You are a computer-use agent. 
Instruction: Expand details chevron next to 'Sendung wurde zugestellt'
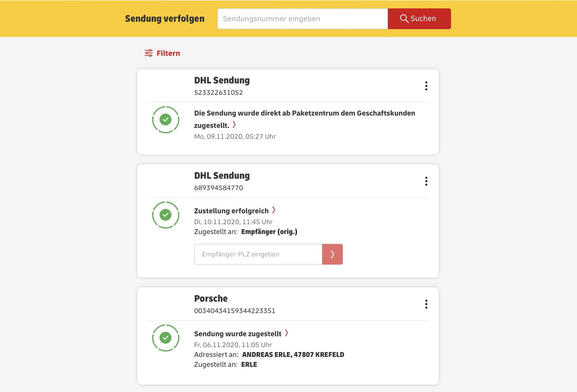coord(286,333)
